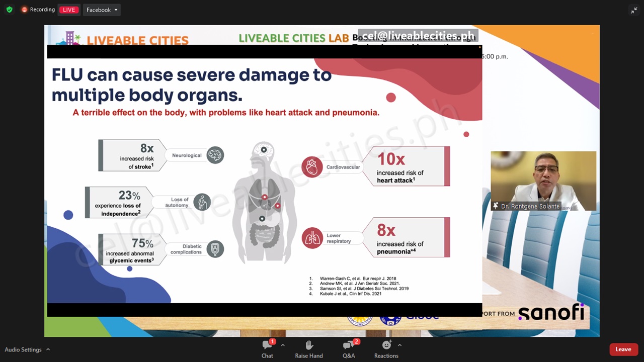Click the pin icon beside Dr. Rontgene Solante
Image resolution: width=644 pixels, height=362 pixels.
tap(496, 206)
